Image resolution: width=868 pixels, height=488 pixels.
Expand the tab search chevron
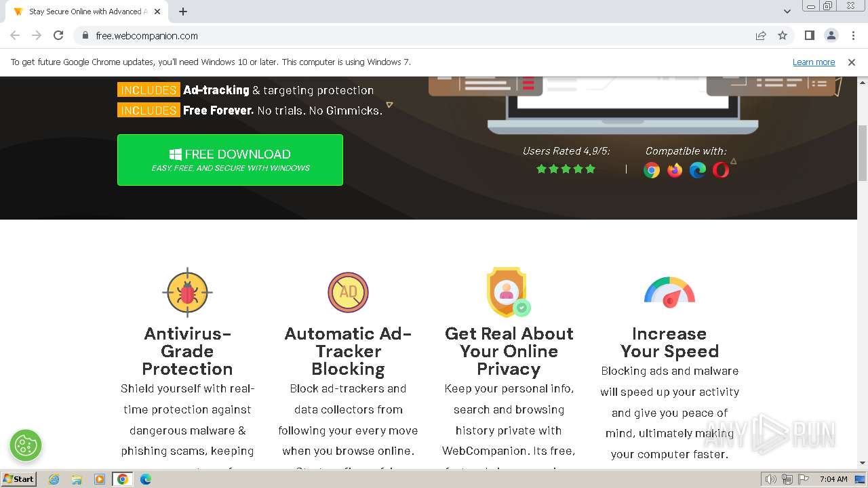[x=787, y=12]
